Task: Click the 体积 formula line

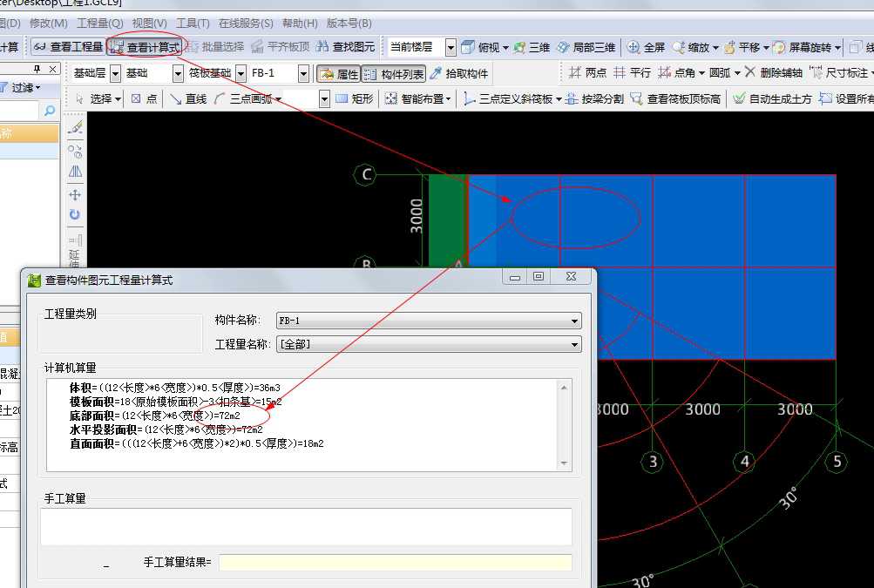Action: tap(174, 388)
